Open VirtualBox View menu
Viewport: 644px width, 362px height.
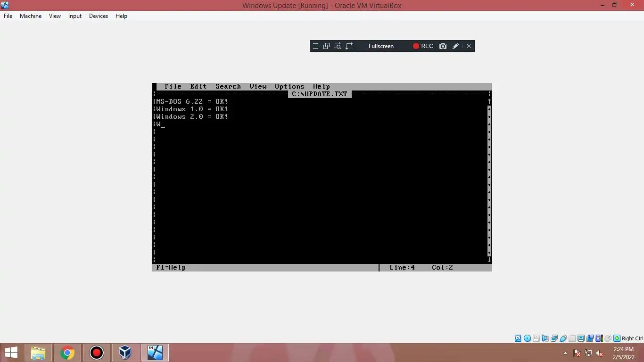(55, 16)
